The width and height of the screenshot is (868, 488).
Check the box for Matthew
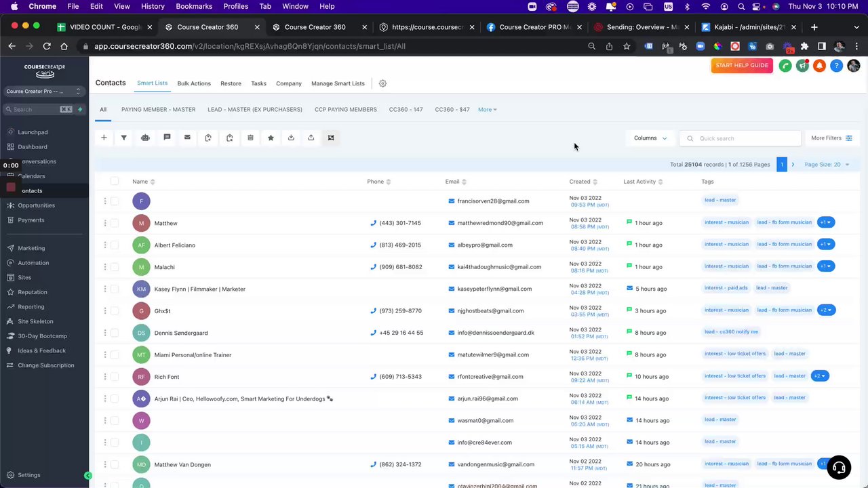pyautogui.click(x=115, y=223)
